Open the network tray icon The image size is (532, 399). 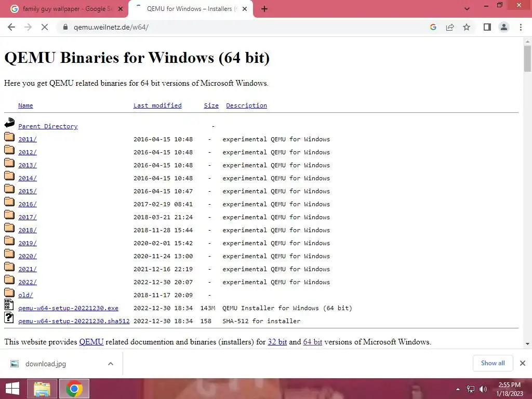471,389
